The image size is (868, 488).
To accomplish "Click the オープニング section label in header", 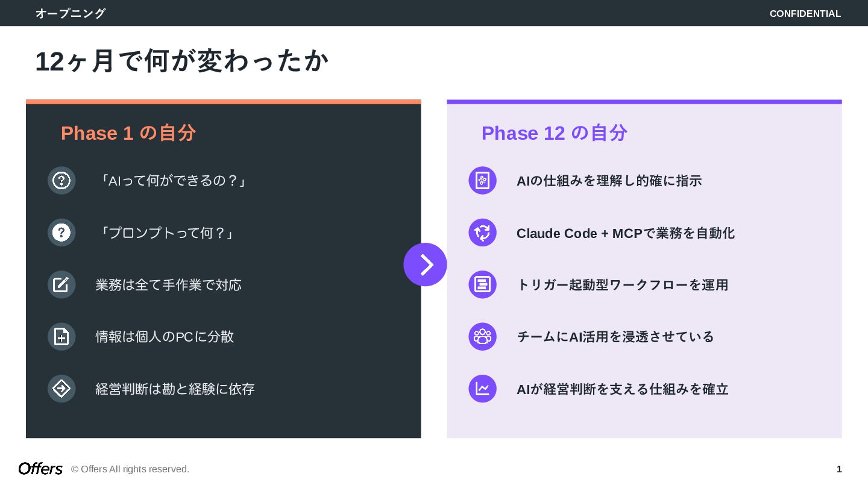I will pos(71,13).
